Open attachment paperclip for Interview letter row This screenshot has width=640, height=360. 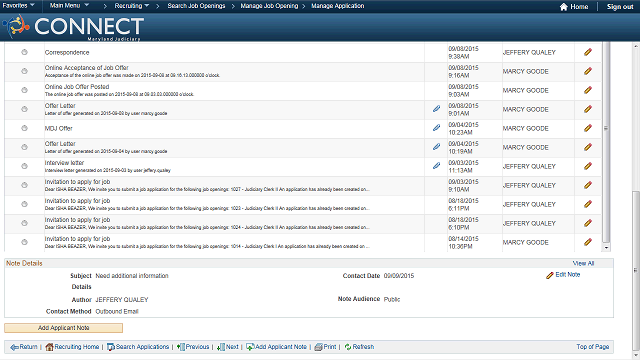click(436, 166)
